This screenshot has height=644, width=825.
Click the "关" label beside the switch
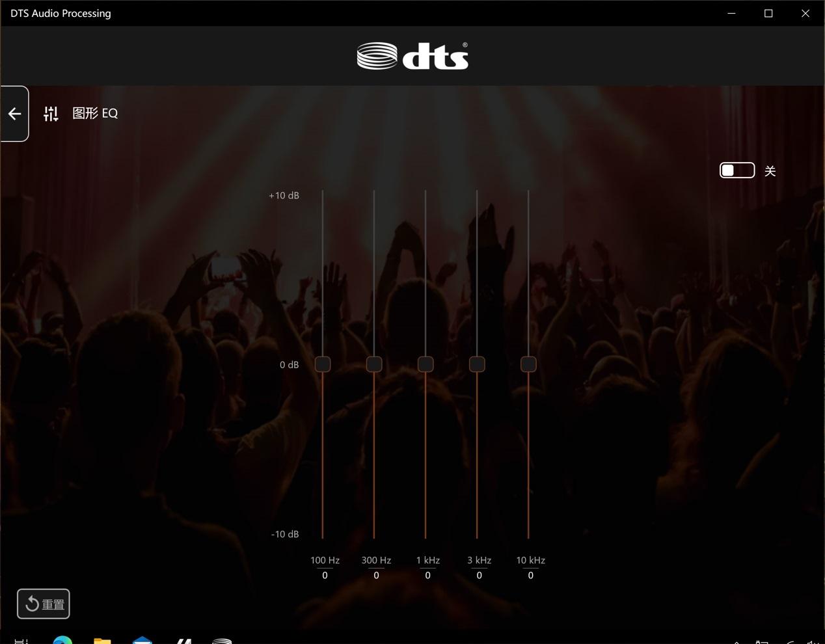(770, 171)
